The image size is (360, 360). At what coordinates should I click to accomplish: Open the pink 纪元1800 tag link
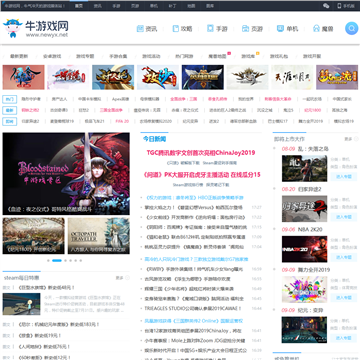pos(313,110)
